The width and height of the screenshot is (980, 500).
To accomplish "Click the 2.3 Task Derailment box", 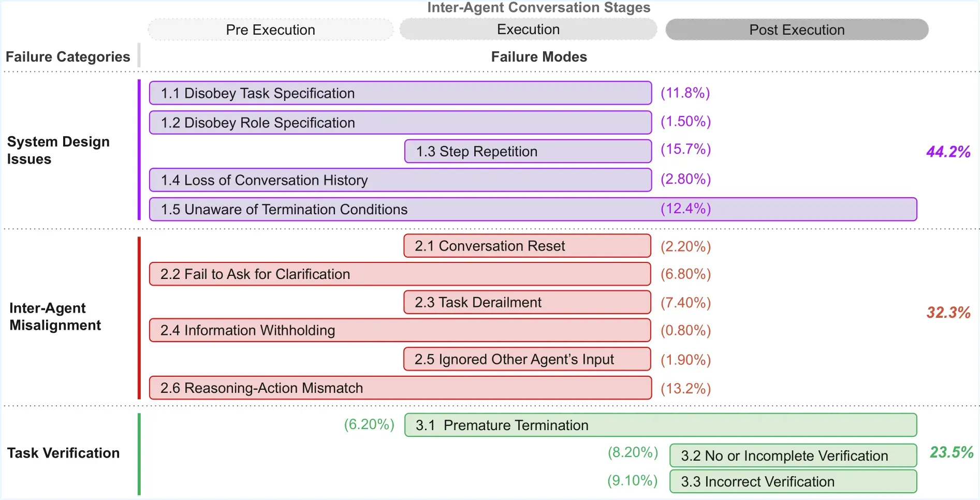I will pyautogui.click(x=527, y=302).
